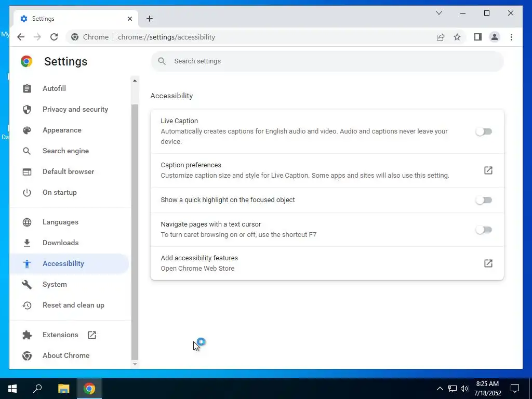
Task: Turn on Navigate pages with a text cursor
Action: pos(484,230)
